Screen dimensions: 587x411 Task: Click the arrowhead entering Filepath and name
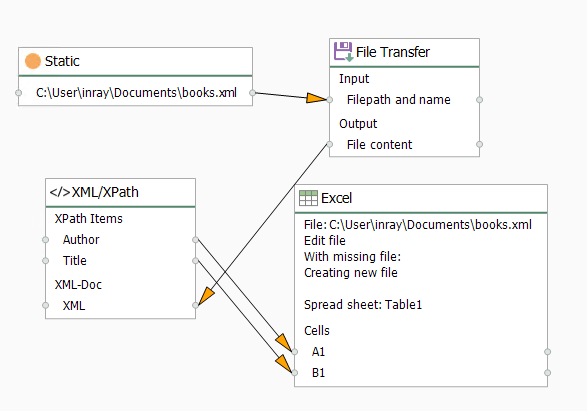click(316, 98)
